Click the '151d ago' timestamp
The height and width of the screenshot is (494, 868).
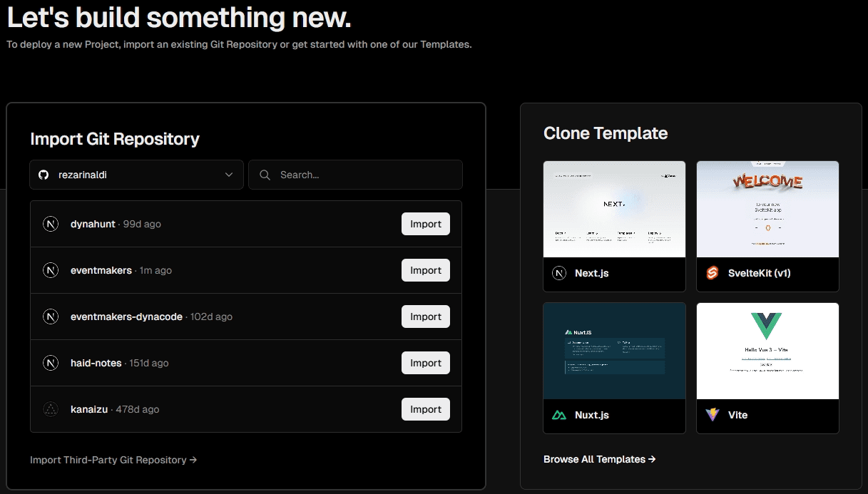pyautogui.click(x=149, y=363)
